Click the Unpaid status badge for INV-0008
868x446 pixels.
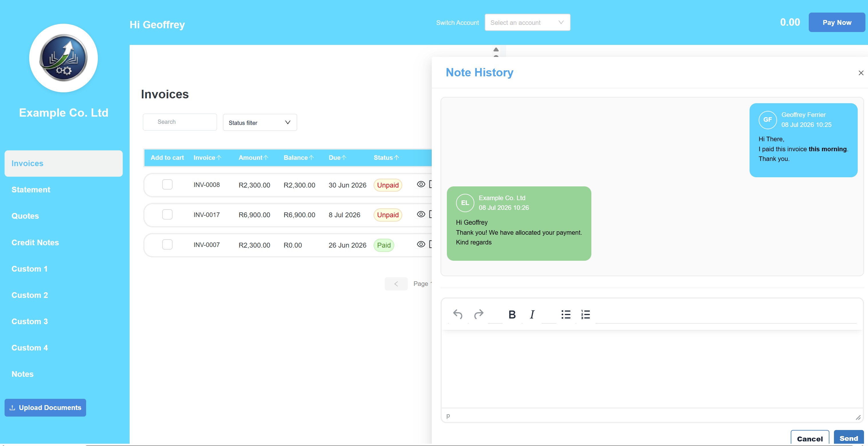388,185
